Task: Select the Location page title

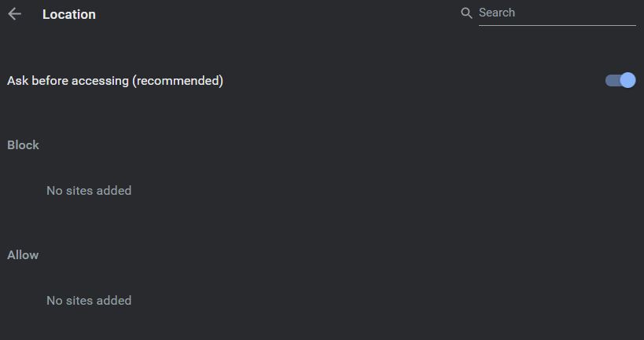Action: (x=69, y=14)
